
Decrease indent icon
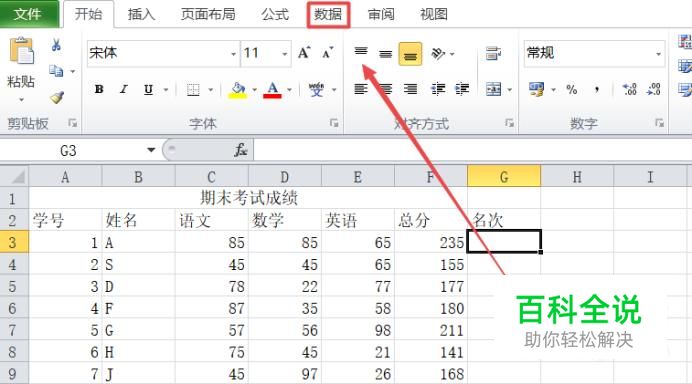(438, 90)
